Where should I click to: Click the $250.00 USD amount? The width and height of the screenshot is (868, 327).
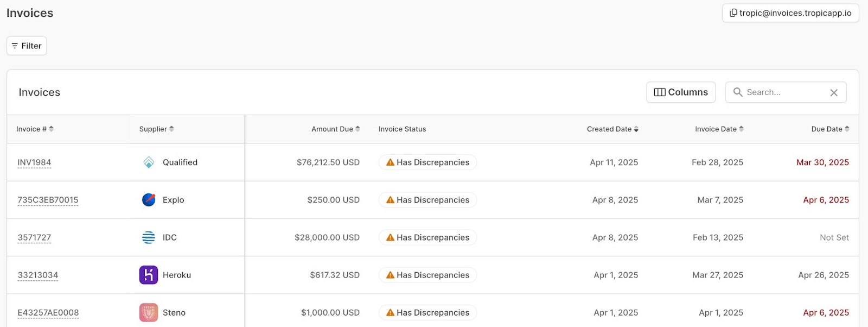(334, 200)
